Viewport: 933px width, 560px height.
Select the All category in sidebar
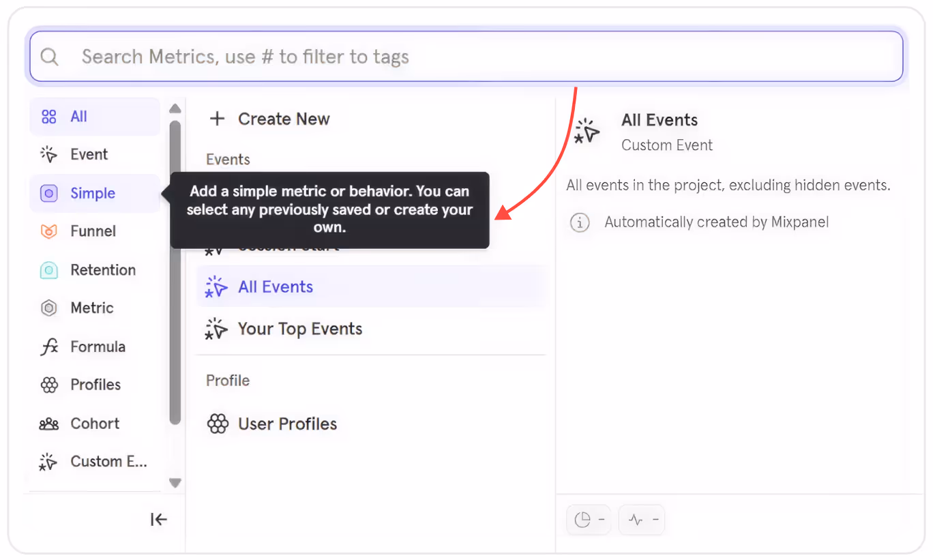pos(95,117)
